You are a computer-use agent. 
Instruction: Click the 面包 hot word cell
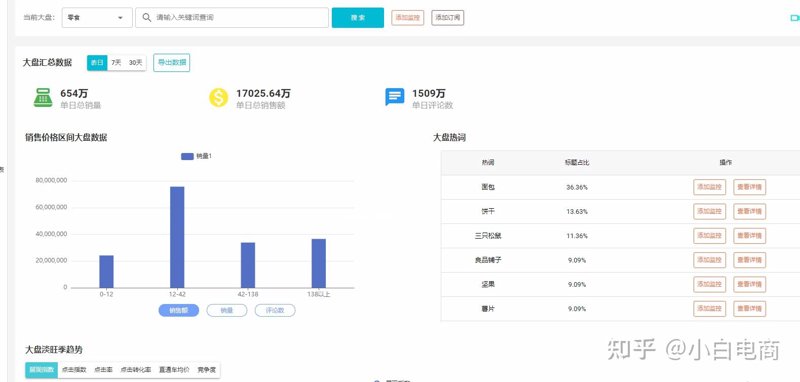(488, 187)
